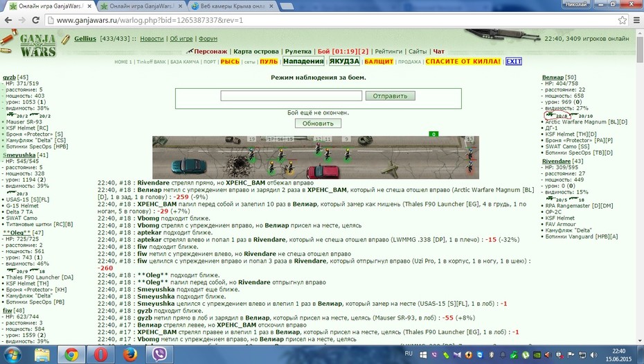Screen dimensions: 644x364
Task: Open player fiw profile link
Action: pyautogui.click(x=8, y=311)
